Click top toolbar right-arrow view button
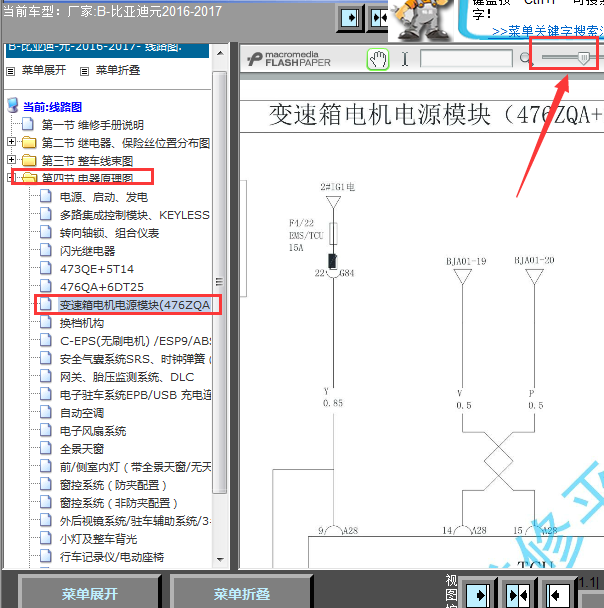604x608 pixels. [x=350, y=18]
